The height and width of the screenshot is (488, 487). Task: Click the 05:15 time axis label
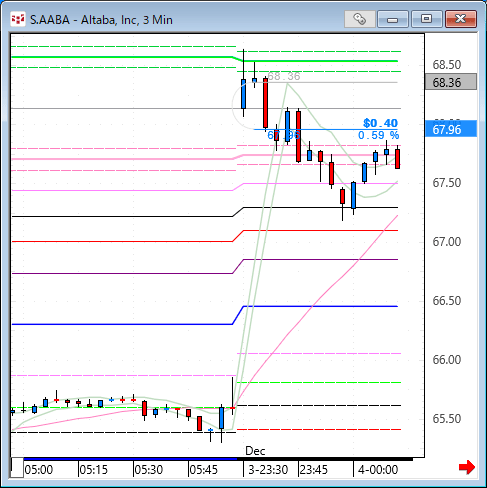click(x=94, y=470)
